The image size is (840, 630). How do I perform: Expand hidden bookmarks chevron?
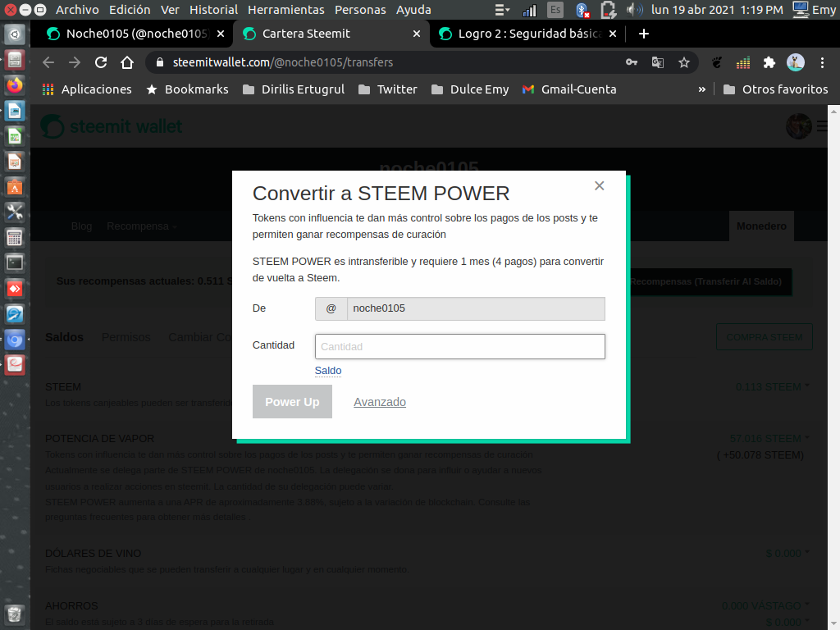[x=702, y=89]
